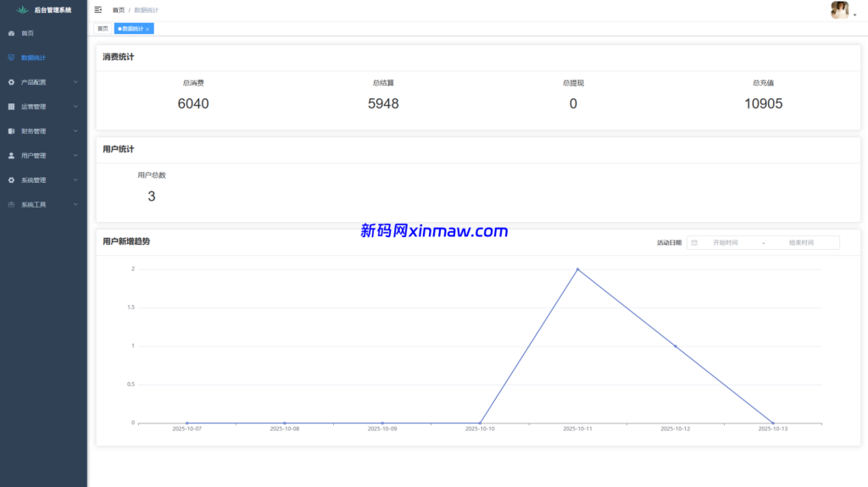Click the 2025-10-08 axis label
Screen dimensions: 868x487
[285, 429]
